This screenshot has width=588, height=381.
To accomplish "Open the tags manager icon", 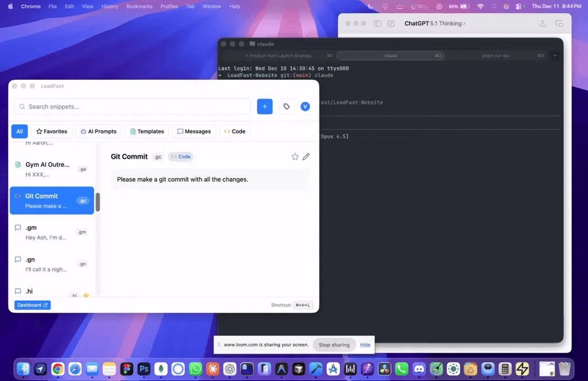I will tap(286, 107).
